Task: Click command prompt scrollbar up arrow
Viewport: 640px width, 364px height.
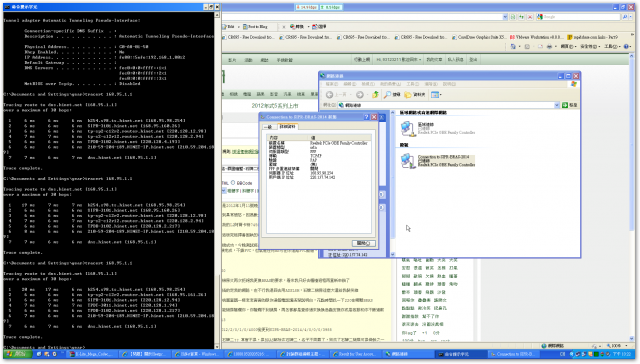Action: [x=217, y=15]
